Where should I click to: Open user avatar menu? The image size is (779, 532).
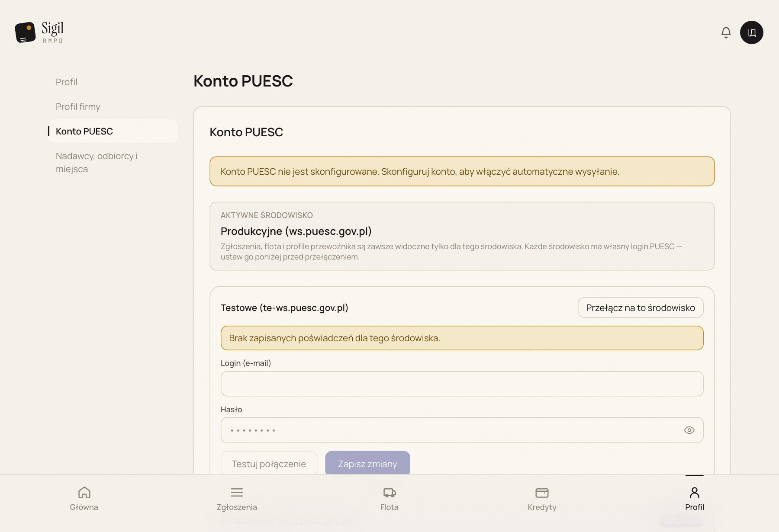click(751, 32)
